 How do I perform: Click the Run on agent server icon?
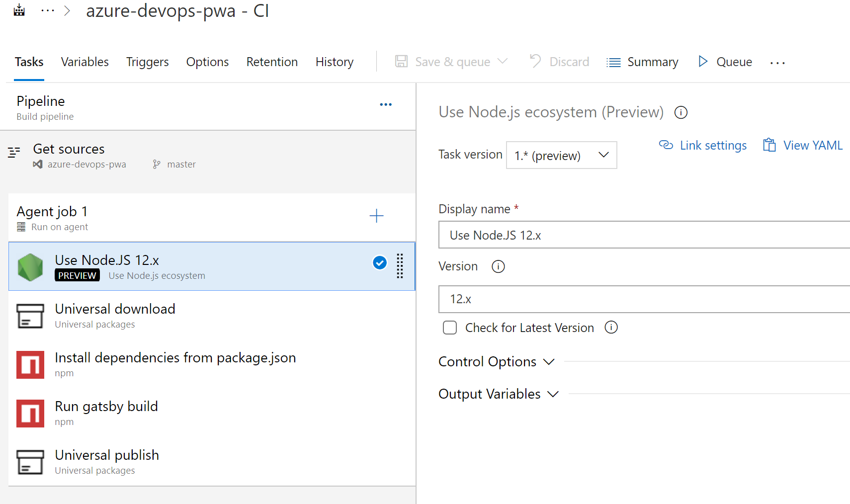pos(21,227)
